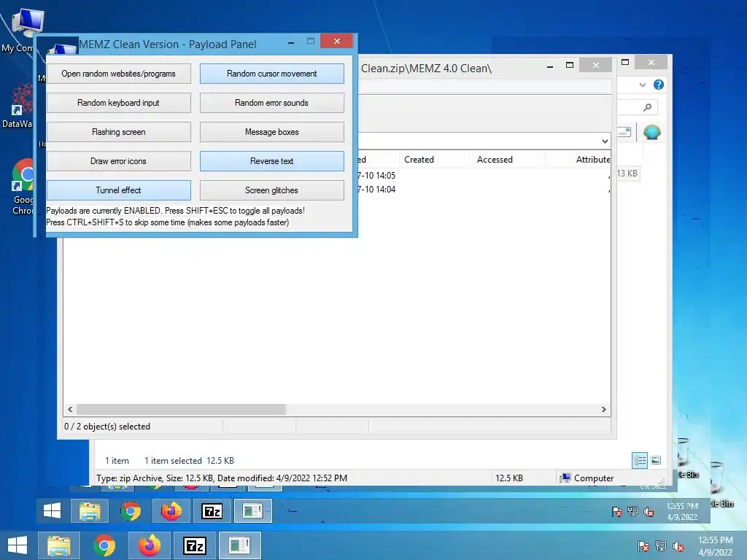This screenshot has width=747, height=560.
Task: Click the preview pane icon in Explorer toolbar
Action: (x=624, y=132)
